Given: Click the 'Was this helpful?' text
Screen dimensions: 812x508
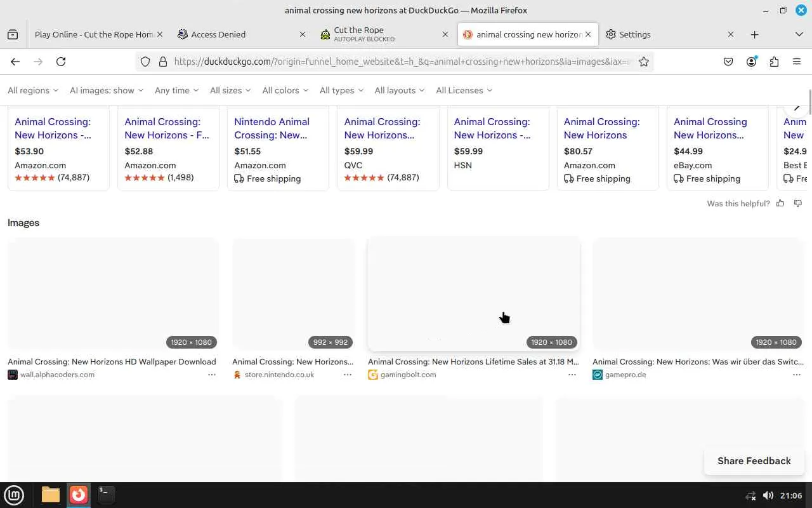Looking at the screenshot, I should tap(738, 203).
